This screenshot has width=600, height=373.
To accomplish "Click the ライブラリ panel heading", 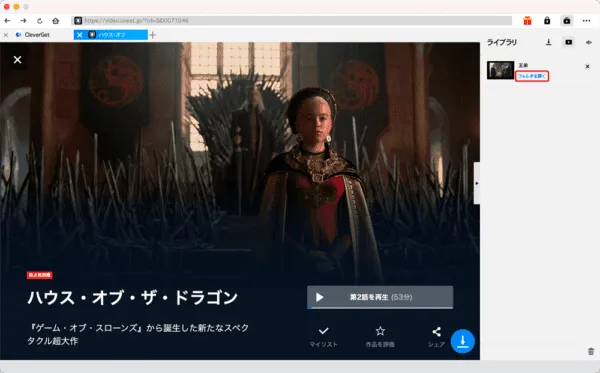I will click(x=502, y=42).
